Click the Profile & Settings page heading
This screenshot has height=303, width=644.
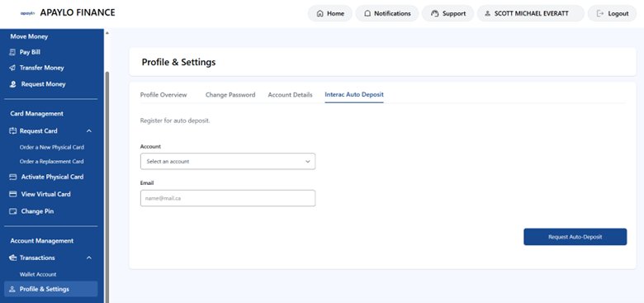click(x=178, y=63)
